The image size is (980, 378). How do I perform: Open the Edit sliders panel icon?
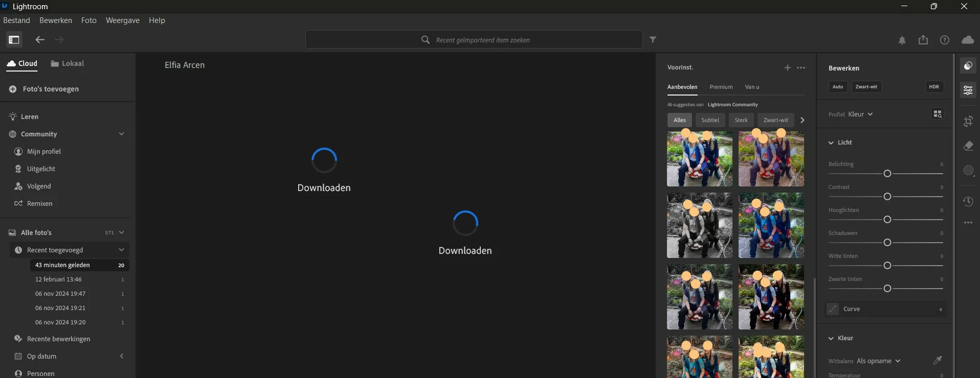pyautogui.click(x=968, y=90)
